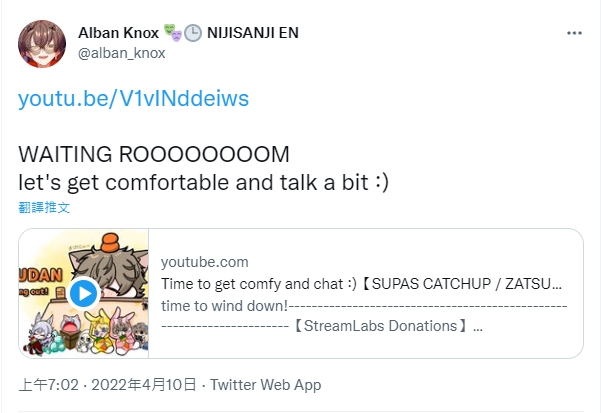Viewport: 601px width, 413px height.
Task: Click the blue play button on video thumbnail
Action: click(84, 293)
